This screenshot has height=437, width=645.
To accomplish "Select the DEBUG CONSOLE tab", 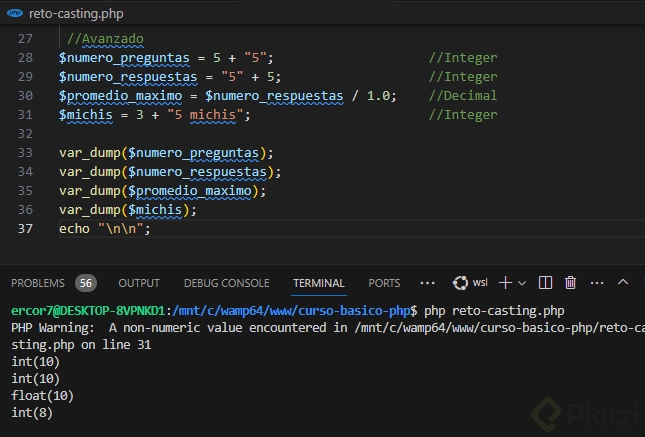I will click(x=226, y=283).
